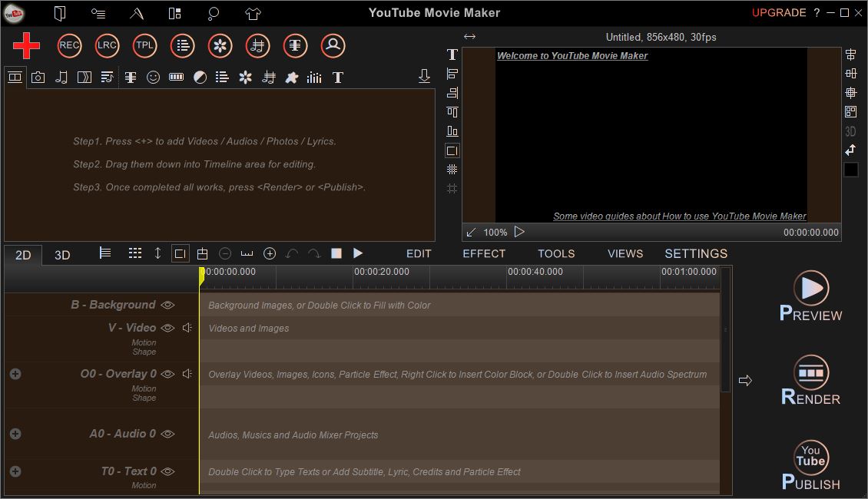The height and width of the screenshot is (499, 868).
Task: Open the TPL templates button
Action: [144, 45]
